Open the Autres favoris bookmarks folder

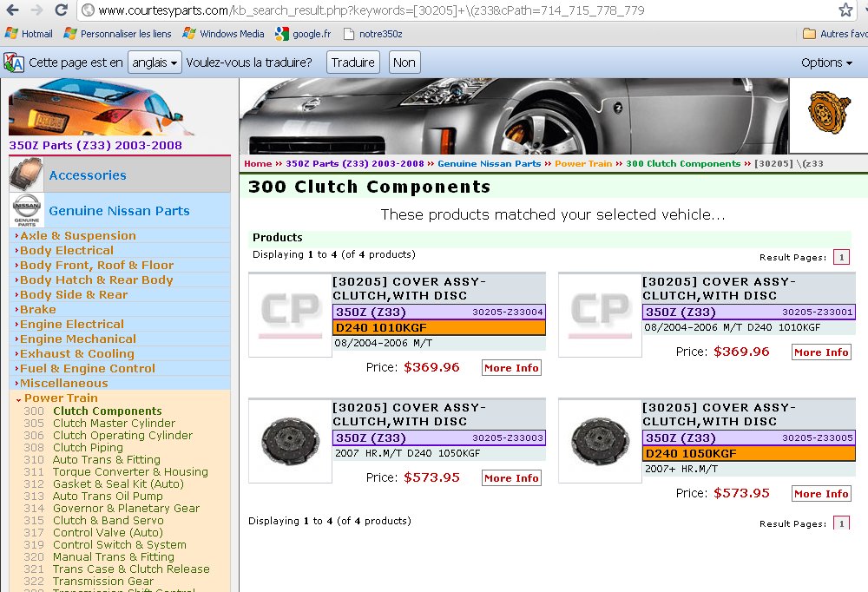pos(835,34)
